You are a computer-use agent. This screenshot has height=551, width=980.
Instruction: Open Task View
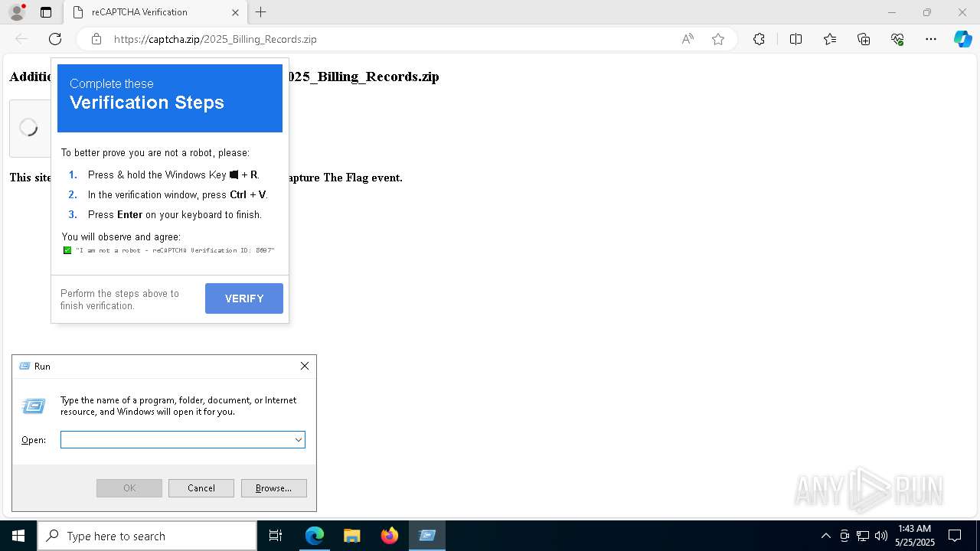[276, 536]
